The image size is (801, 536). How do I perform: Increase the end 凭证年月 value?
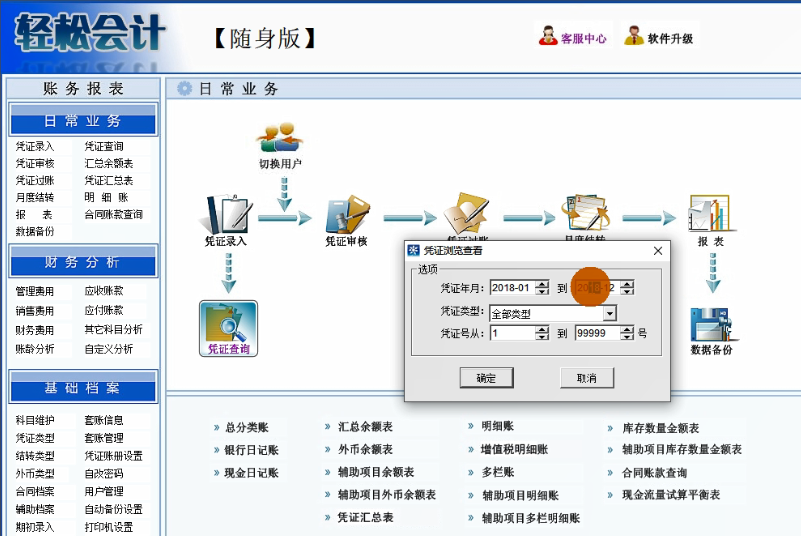tap(627, 284)
